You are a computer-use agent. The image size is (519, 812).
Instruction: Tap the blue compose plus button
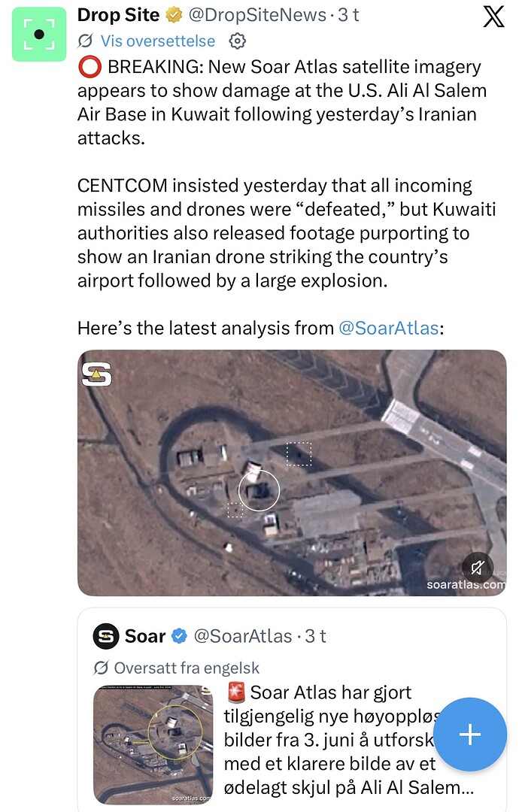coord(470,735)
